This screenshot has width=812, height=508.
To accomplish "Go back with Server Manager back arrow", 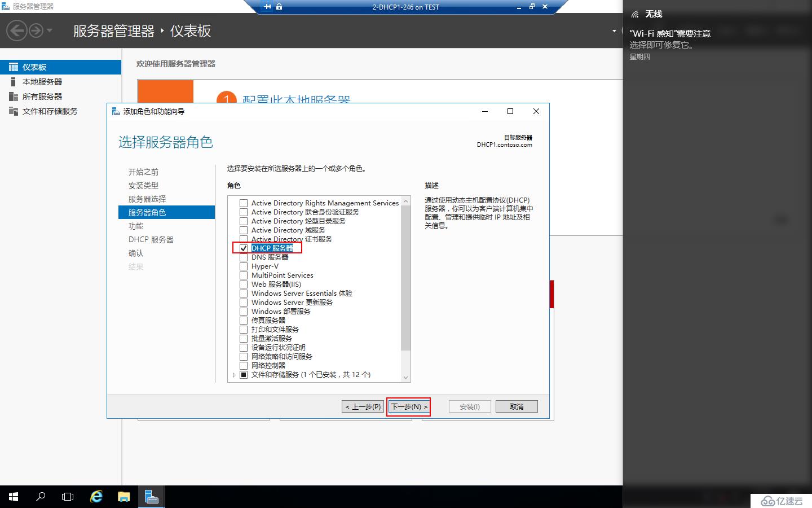I will click(17, 30).
